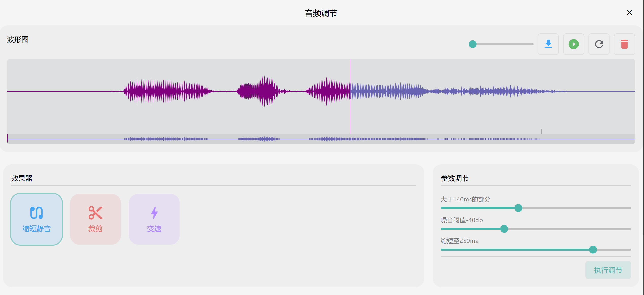Viewport: 644px width, 295px height.
Task: Delete audio with red trash icon
Action: (x=624, y=44)
